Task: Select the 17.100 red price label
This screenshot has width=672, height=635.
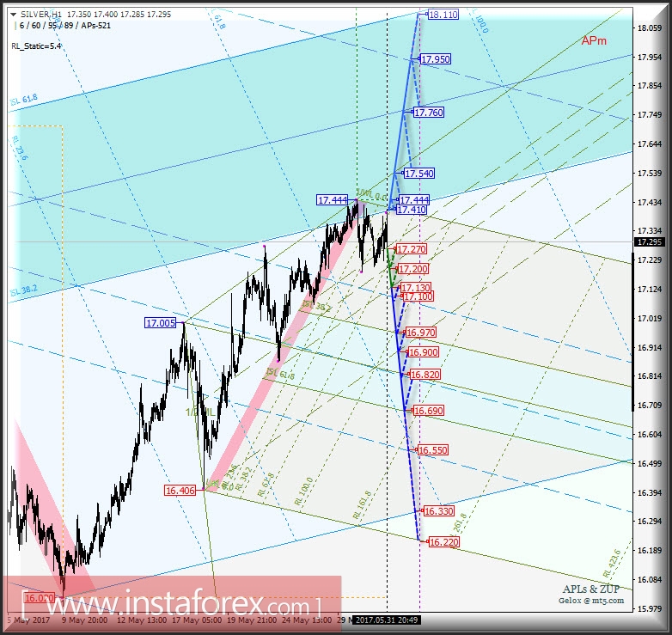Action: pos(418,296)
